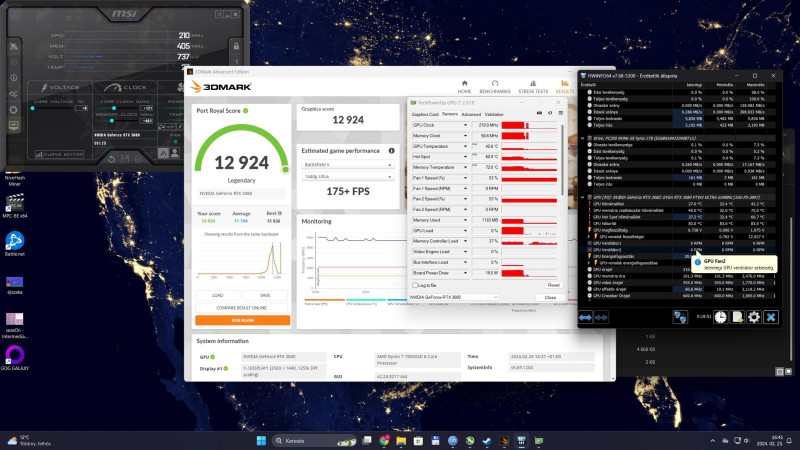Collapse the Drive PC300 NVMe group in HWiNFO

click(x=583, y=138)
